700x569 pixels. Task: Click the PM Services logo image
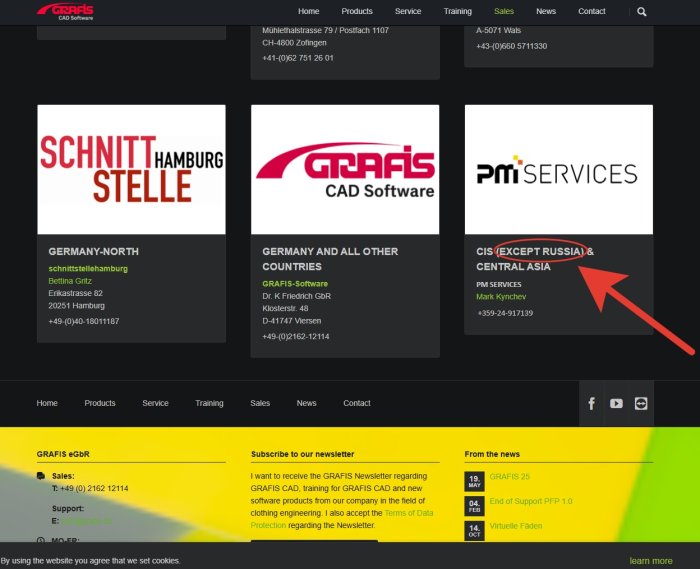point(558,170)
